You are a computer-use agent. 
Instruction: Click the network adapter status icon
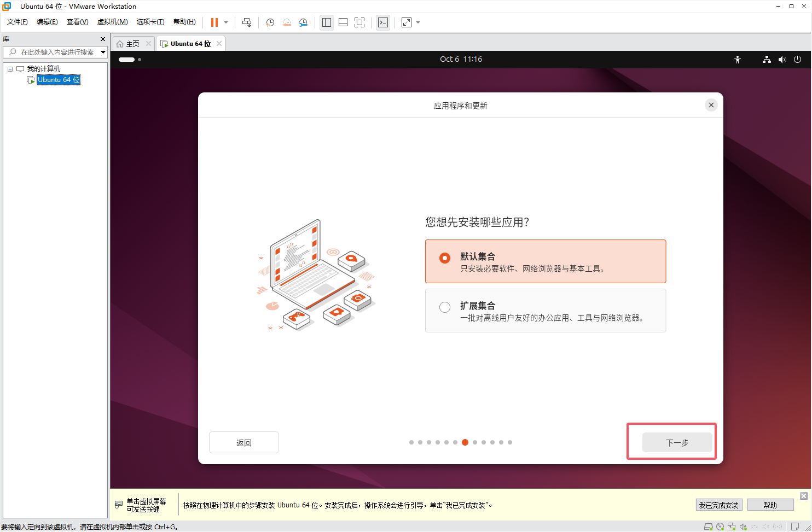pyautogui.click(x=732, y=527)
